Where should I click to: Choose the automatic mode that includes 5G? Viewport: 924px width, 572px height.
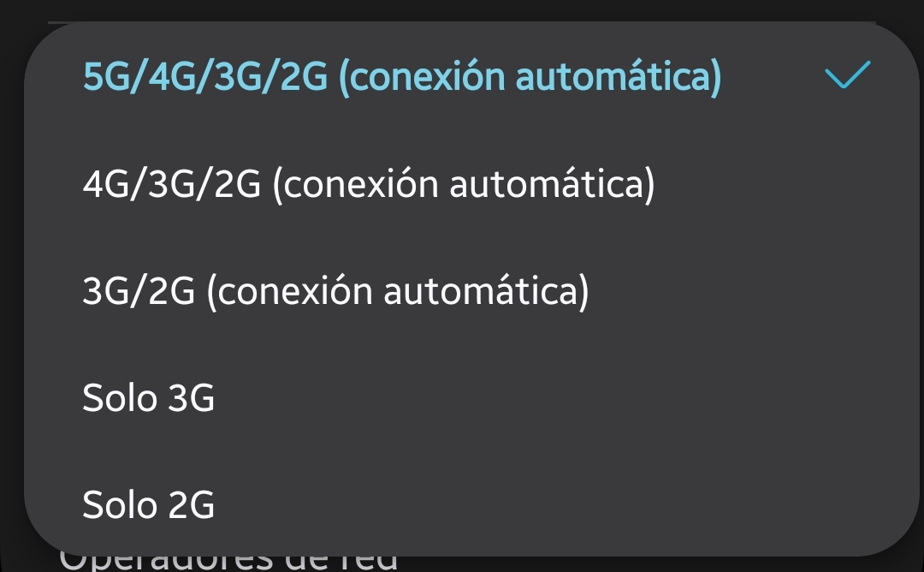[402, 78]
